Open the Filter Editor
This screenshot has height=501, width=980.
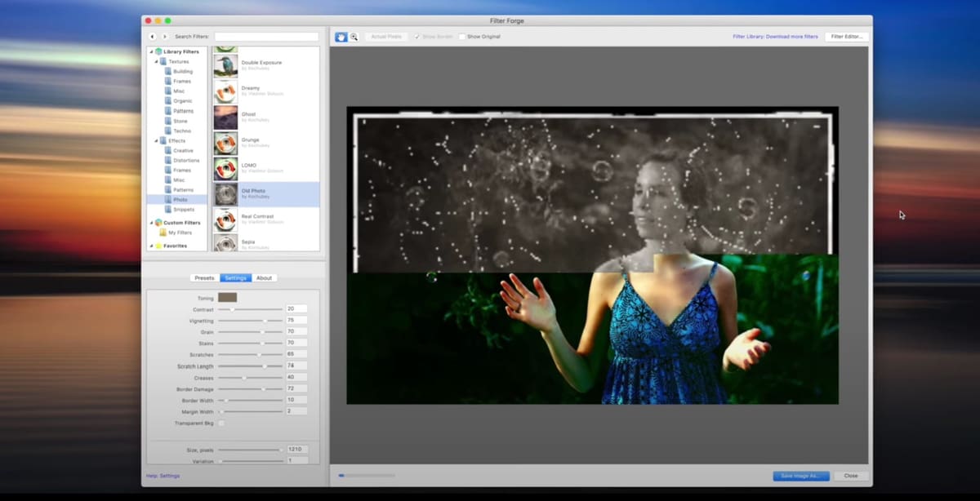847,37
